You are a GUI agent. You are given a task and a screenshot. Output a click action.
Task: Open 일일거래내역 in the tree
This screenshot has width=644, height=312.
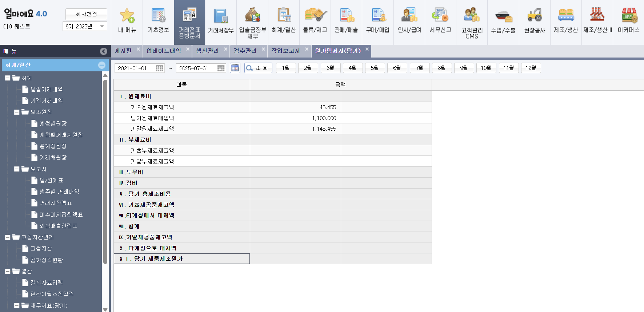pos(47,90)
